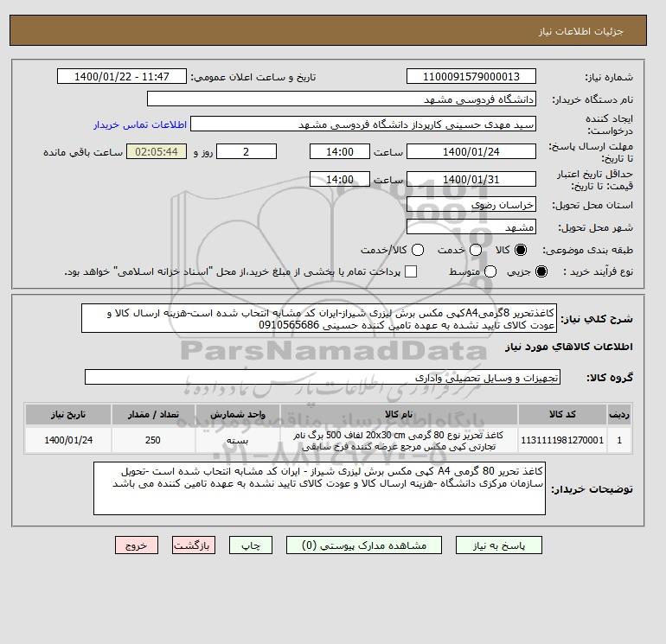Screen dimensions: 666x644
Task: Click the چاپ print button
Action: coord(251,545)
